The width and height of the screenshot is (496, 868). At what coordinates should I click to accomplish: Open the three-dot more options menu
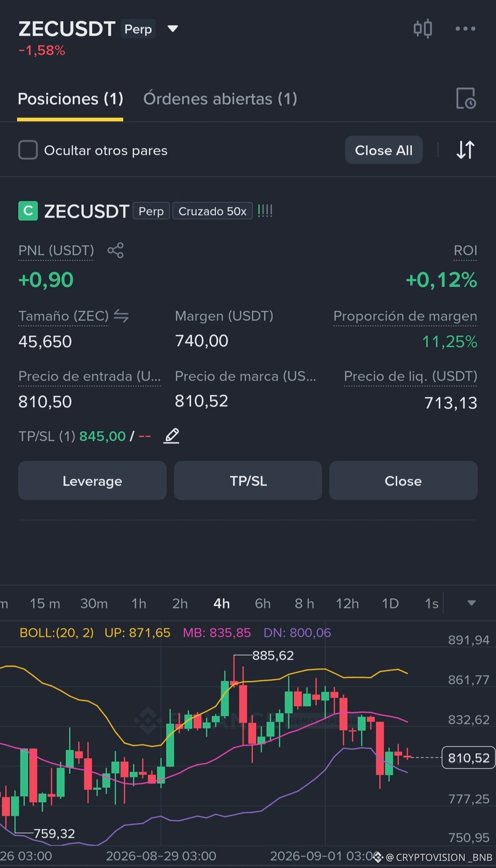click(465, 28)
